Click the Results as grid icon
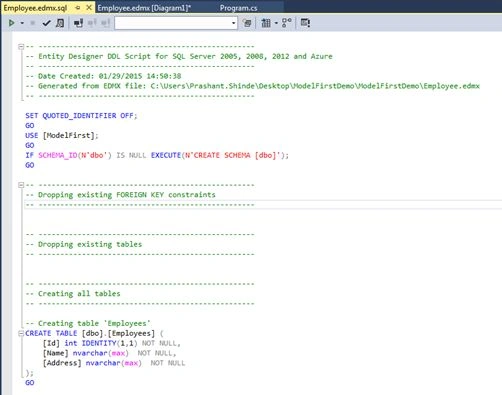The height and width of the screenshot is (395, 502). pyautogui.click(x=266, y=23)
